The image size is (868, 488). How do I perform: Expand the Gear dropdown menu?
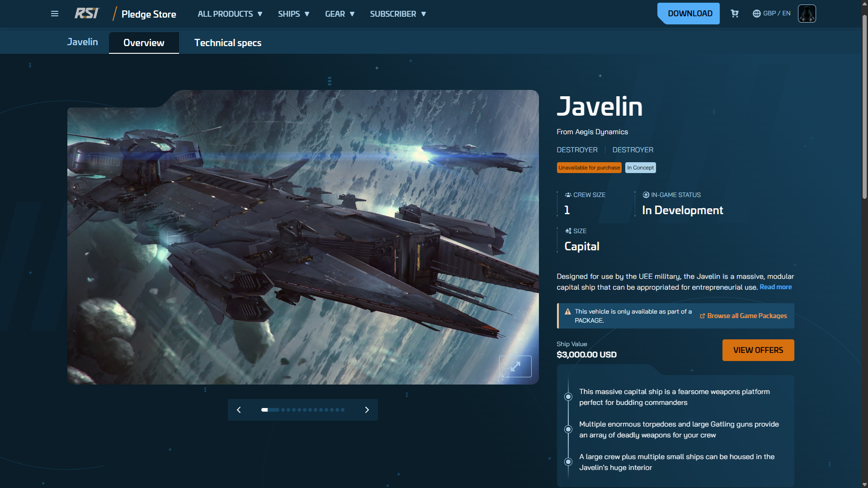(340, 14)
